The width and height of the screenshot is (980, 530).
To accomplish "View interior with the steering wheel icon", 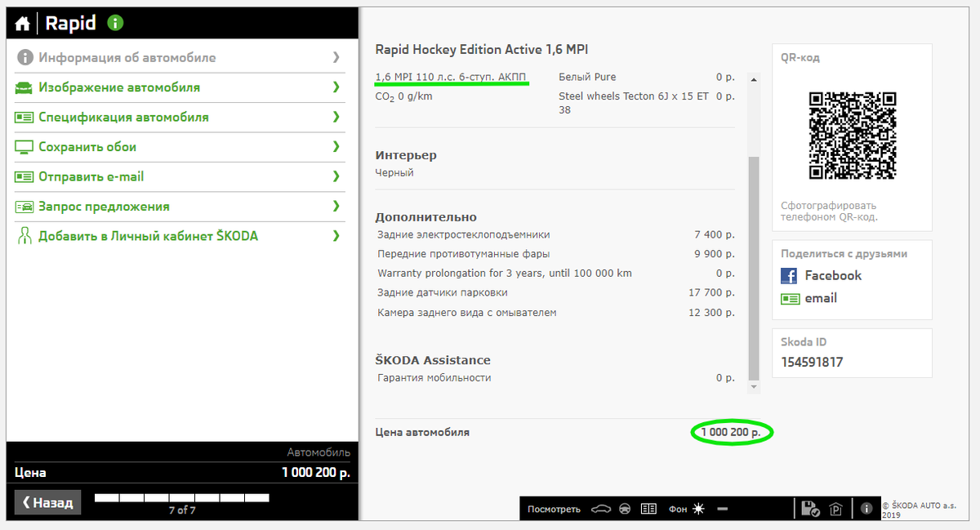I will (625, 509).
